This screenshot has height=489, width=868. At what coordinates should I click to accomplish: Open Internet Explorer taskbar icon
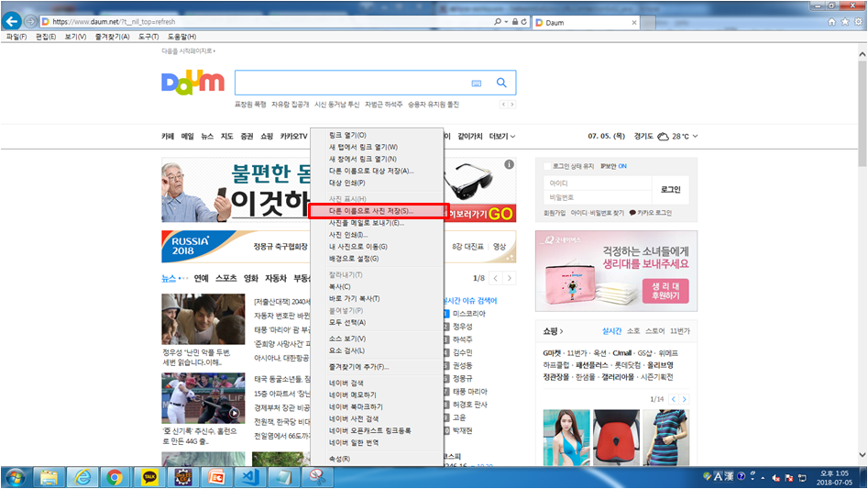[82, 477]
